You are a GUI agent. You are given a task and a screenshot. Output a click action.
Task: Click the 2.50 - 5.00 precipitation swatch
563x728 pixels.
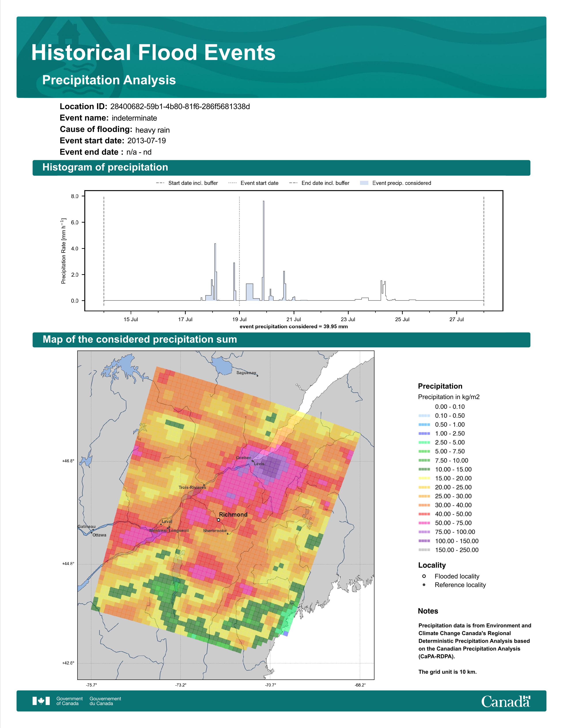pos(424,442)
